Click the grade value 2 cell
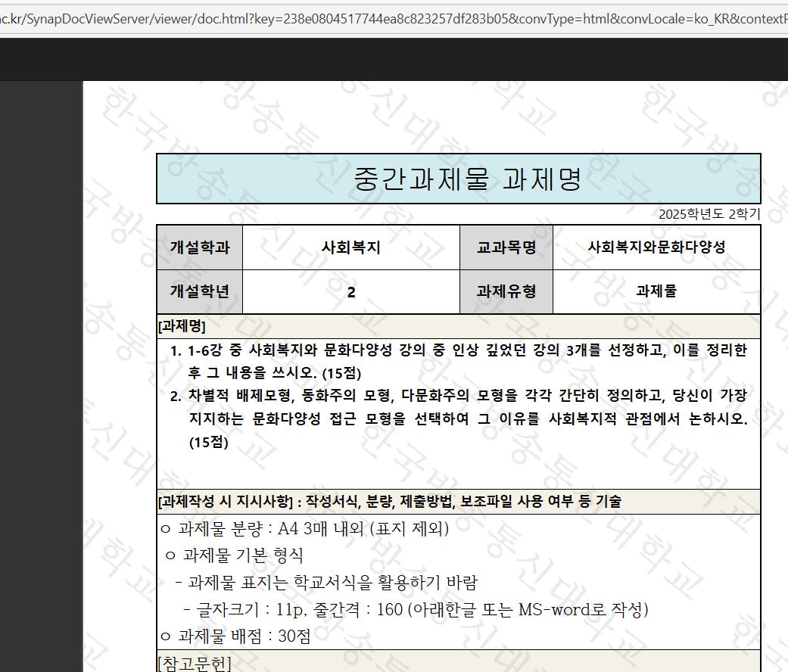 [350, 292]
